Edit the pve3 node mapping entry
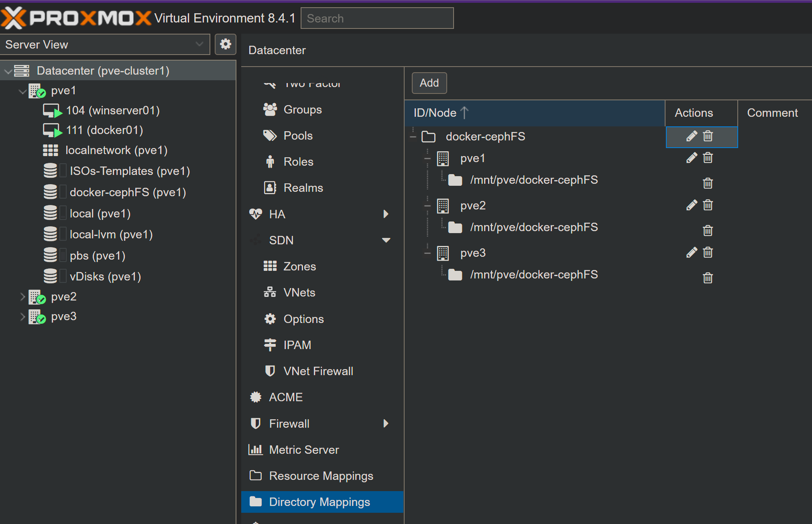Image resolution: width=812 pixels, height=524 pixels. tap(692, 253)
